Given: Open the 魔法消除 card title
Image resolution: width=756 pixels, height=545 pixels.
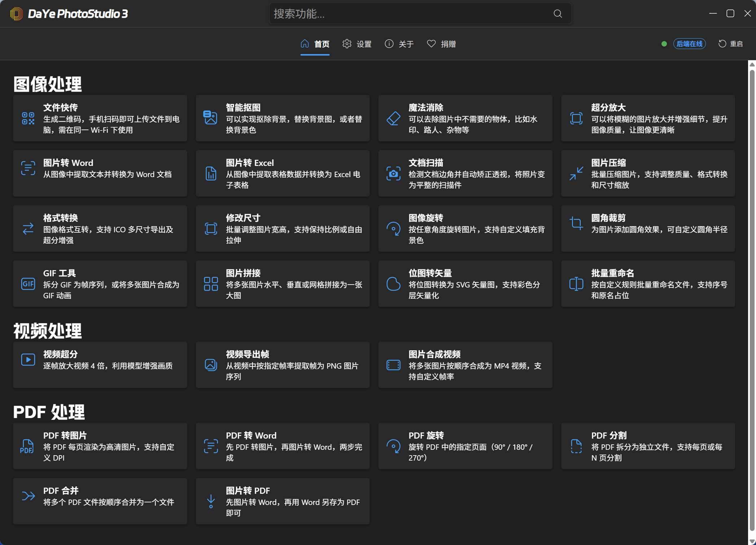Looking at the screenshot, I should (x=426, y=107).
